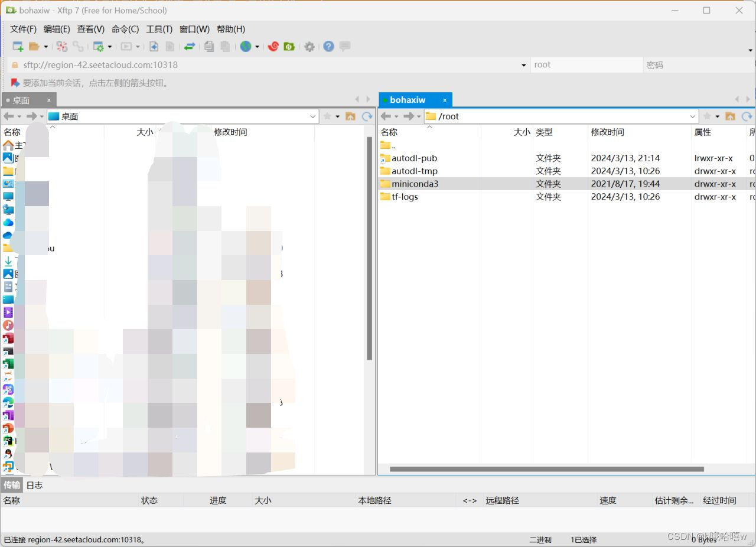
Task: Click the green Xmanager toolbar icon
Action: 288,46
